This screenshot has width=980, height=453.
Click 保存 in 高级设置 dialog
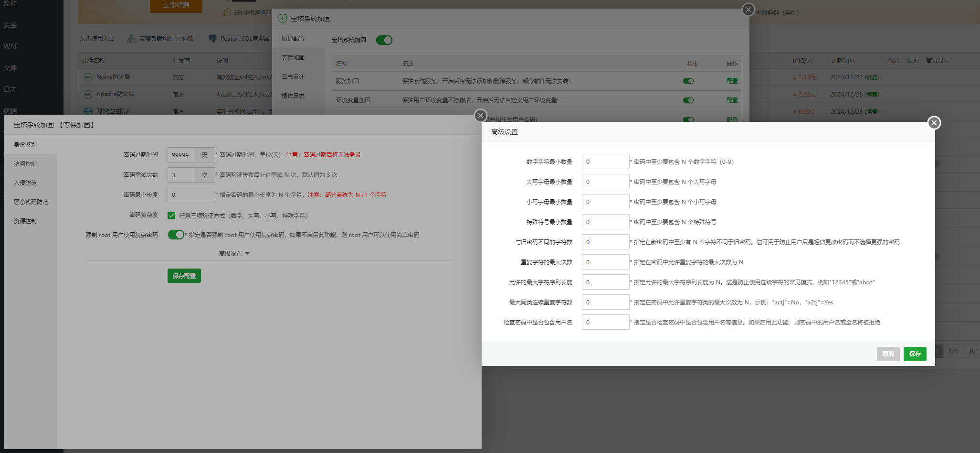coord(915,354)
